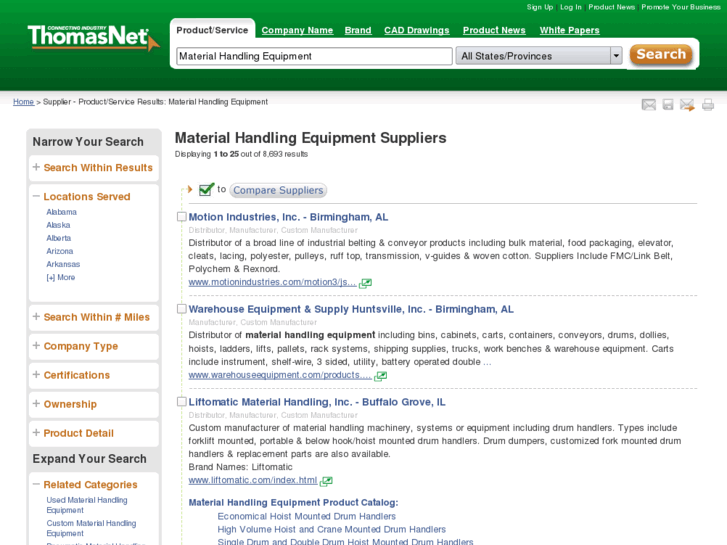
Task: Click the Compare Suppliers button
Action: pos(278,190)
